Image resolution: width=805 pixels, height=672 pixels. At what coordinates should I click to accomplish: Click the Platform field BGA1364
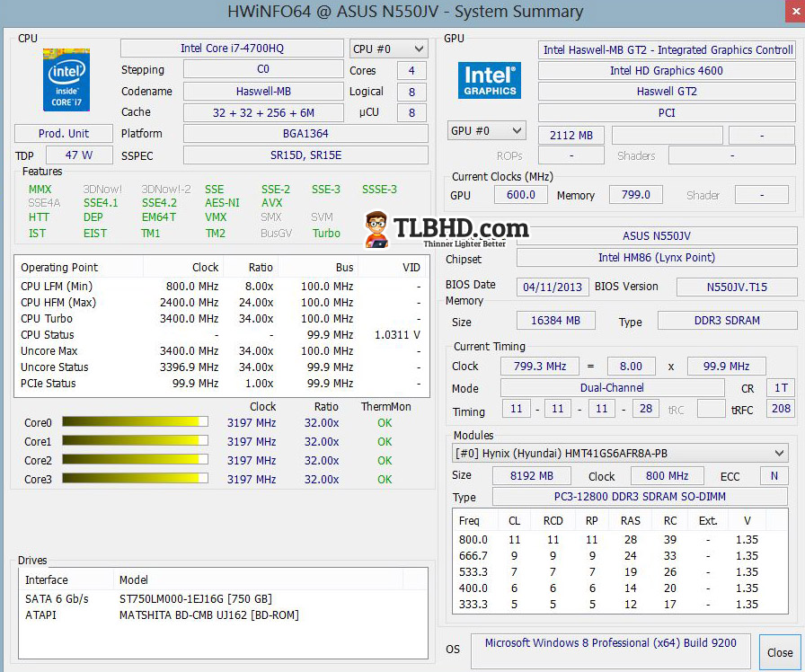point(305,134)
